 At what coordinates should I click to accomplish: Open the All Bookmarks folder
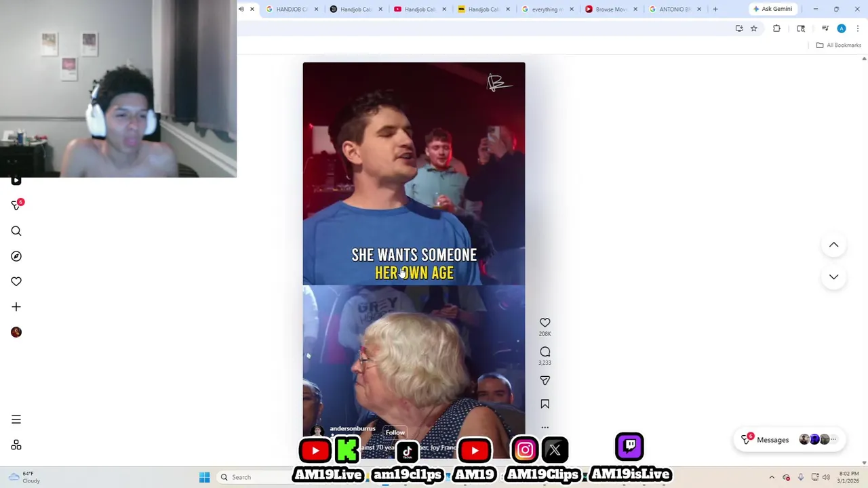pos(839,45)
